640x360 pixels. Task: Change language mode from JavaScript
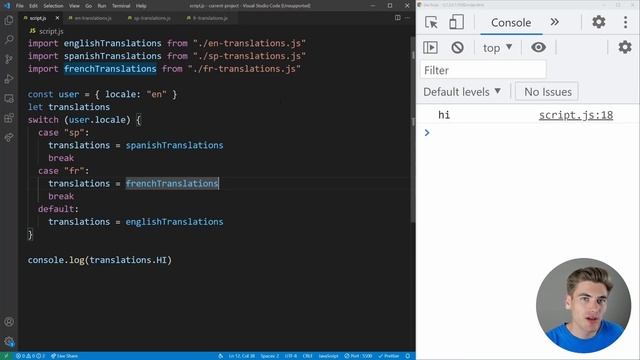328,356
